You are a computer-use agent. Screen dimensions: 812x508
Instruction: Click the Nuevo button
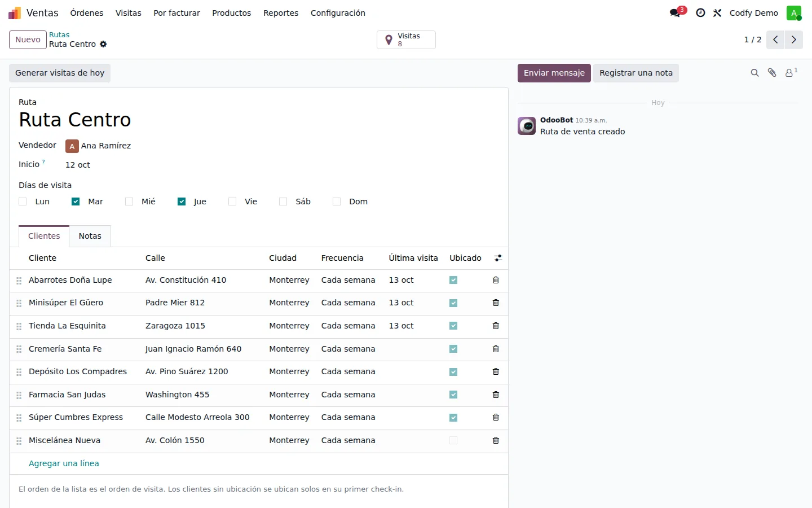(28, 40)
